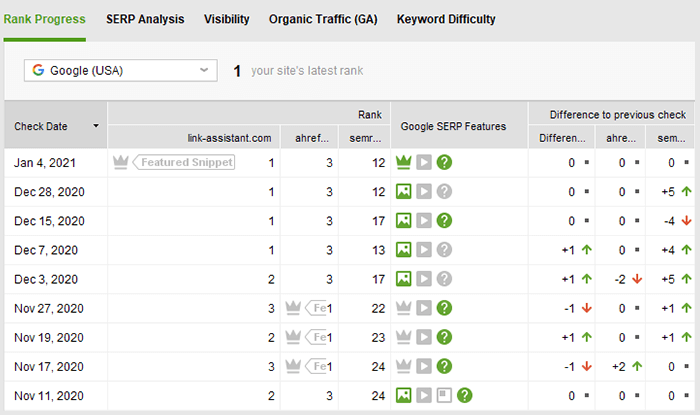Click the green crown icon in Jan 4, 2021 row
700x415 pixels.
(404, 162)
